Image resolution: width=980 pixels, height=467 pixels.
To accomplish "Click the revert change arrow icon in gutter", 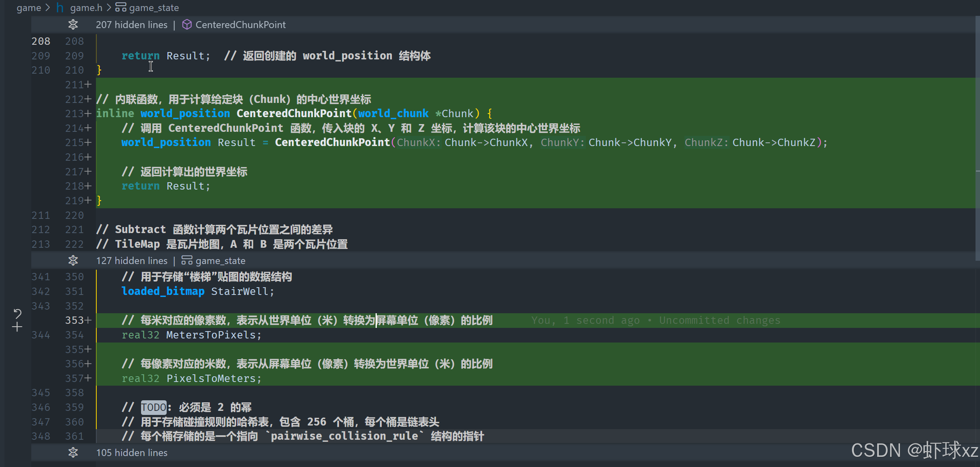I will point(17,313).
